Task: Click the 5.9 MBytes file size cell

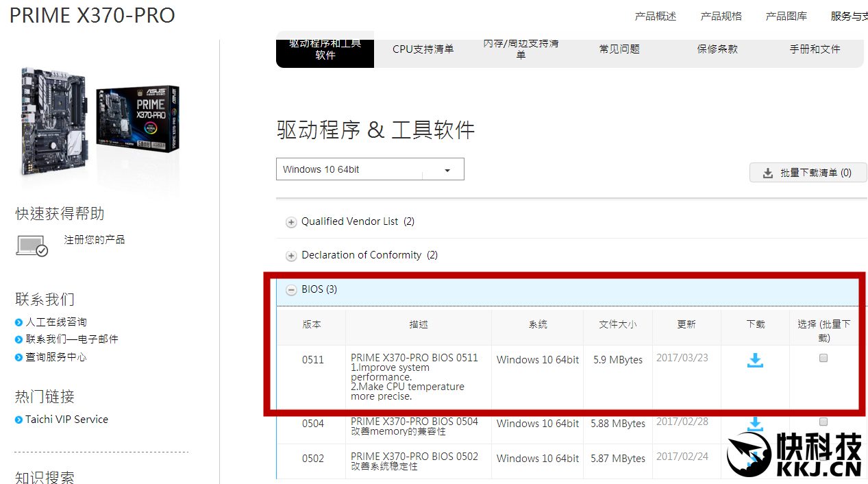Action: click(x=618, y=360)
